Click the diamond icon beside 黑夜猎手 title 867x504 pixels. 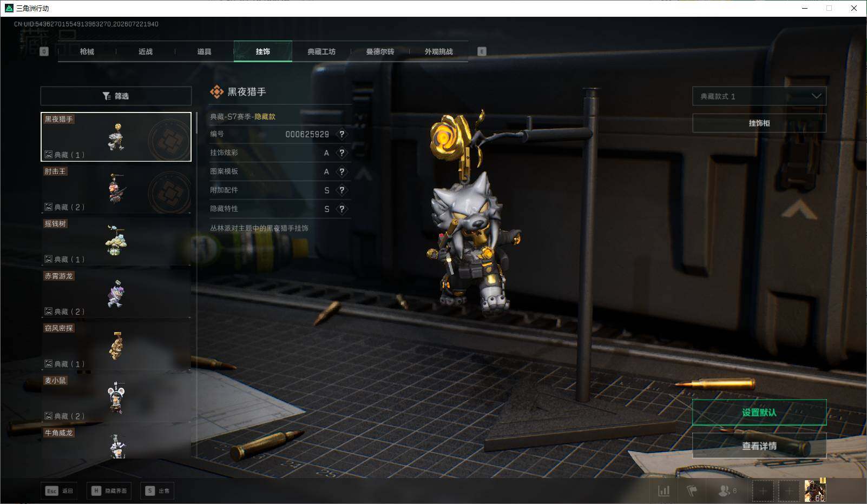[x=216, y=92]
